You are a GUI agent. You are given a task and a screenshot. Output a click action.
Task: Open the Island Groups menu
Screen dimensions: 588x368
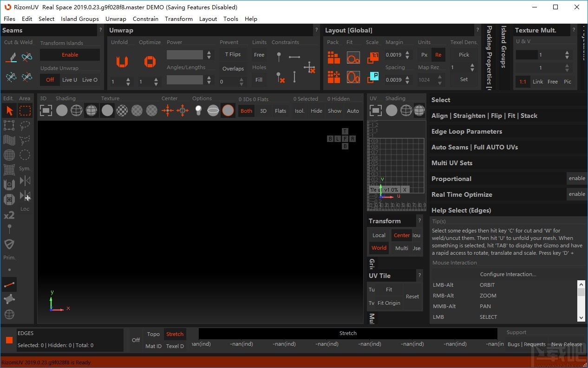79,19
